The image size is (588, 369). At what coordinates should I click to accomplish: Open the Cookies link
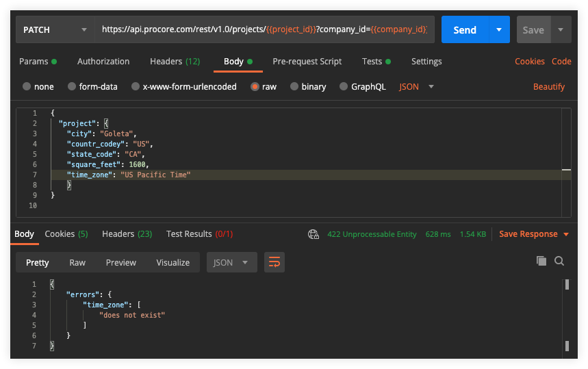(530, 62)
